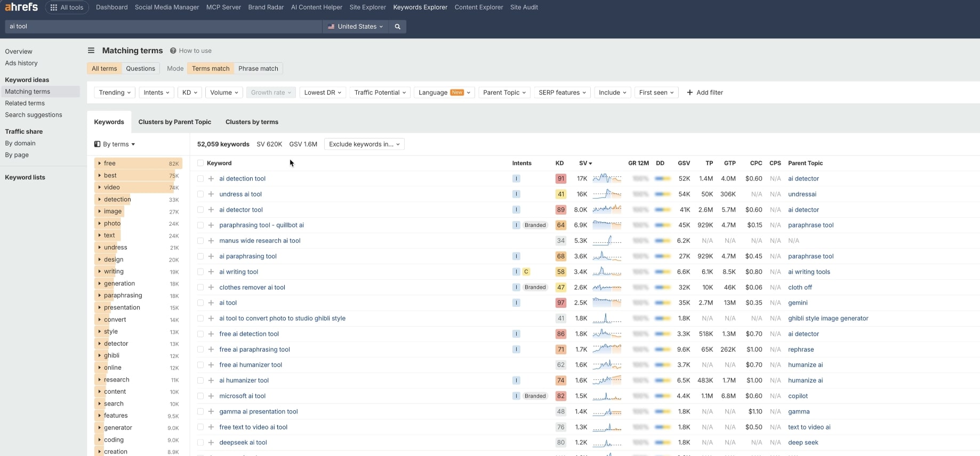Sort by the KD column header

tap(559, 164)
